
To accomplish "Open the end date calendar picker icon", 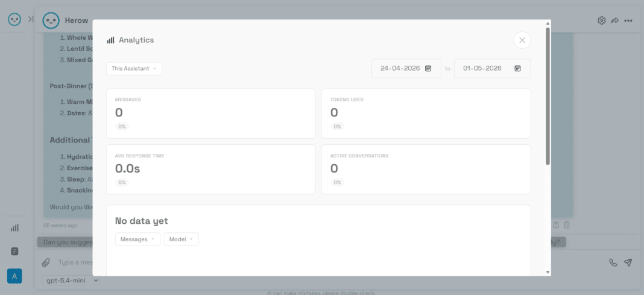I will point(517,69).
